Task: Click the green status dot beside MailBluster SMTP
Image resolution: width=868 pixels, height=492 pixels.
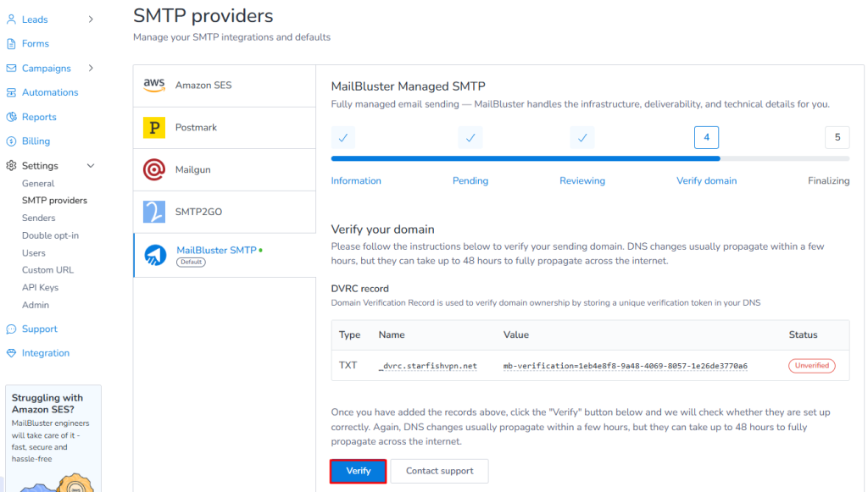Action: coord(261,251)
